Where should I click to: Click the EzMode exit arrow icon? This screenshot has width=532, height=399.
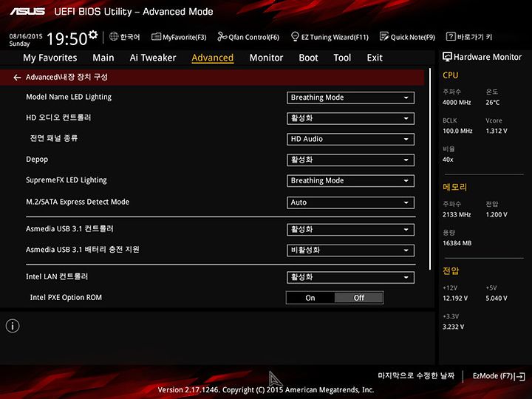(519, 376)
